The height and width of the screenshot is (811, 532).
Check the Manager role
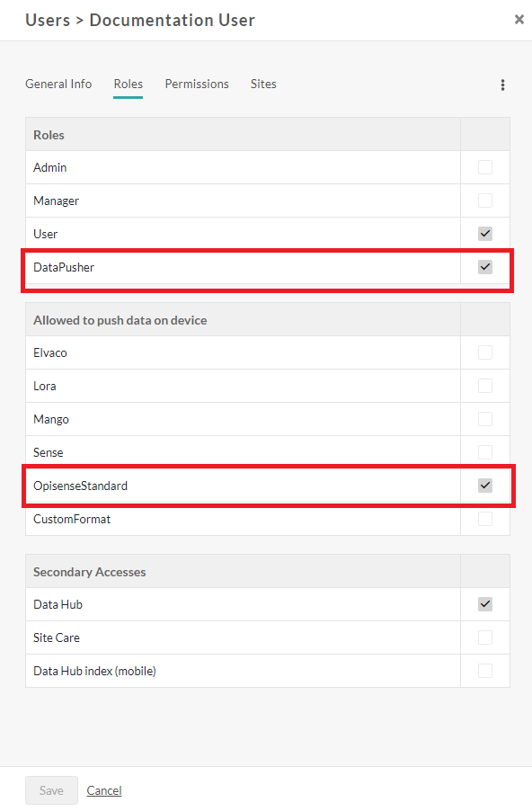[484, 200]
